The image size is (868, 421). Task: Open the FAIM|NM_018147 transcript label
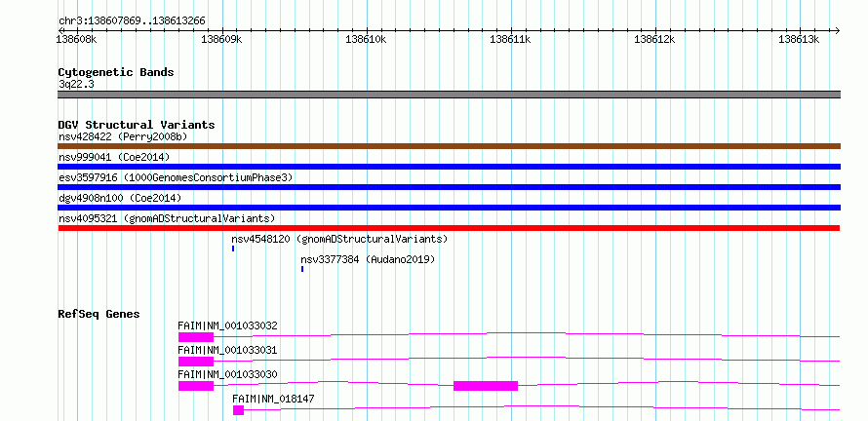274,399
